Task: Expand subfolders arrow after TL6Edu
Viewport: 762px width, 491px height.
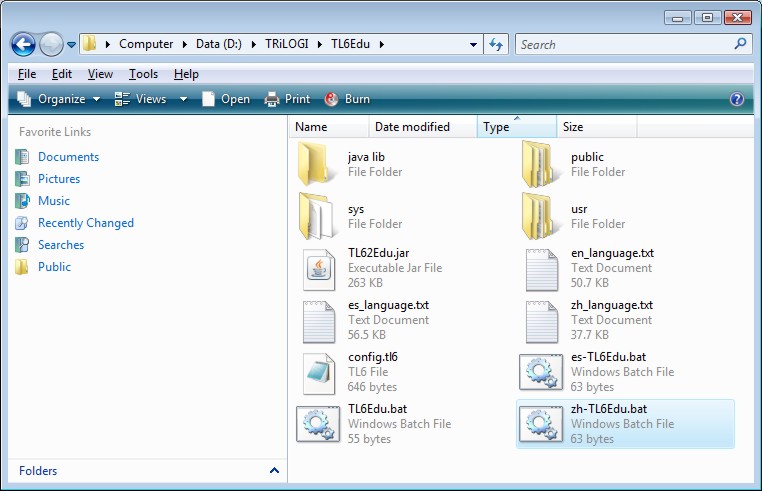Action: 381,45
